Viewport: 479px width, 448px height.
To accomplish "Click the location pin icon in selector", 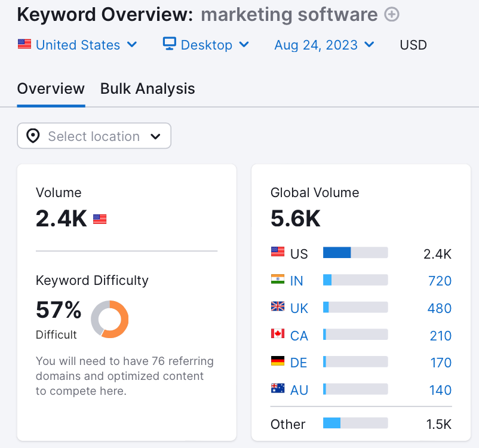I will pos(33,136).
